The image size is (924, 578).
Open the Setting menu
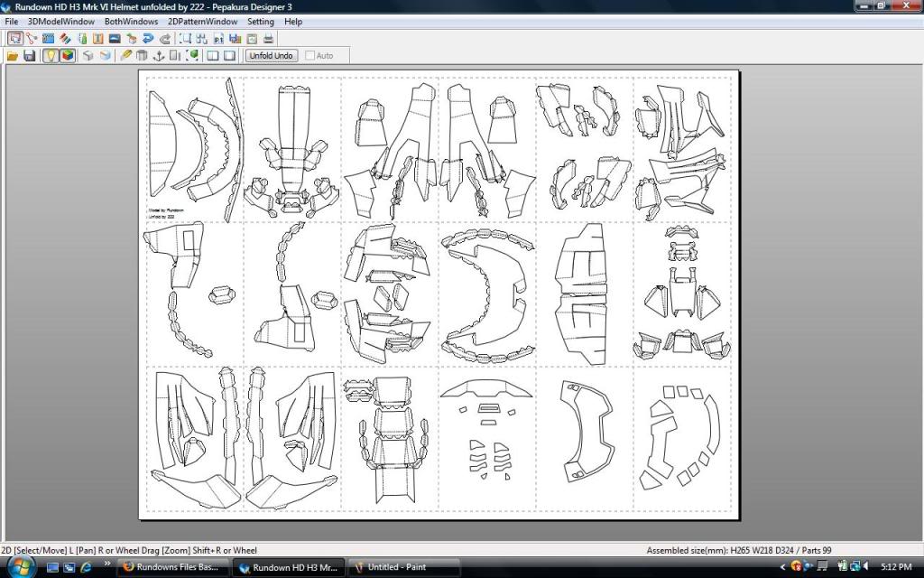[x=261, y=22]
